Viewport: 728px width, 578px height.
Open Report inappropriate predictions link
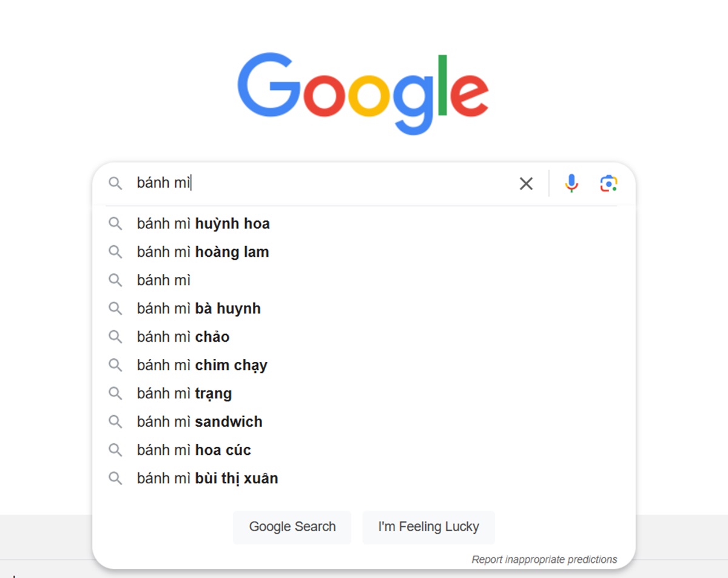coord(544,559)
